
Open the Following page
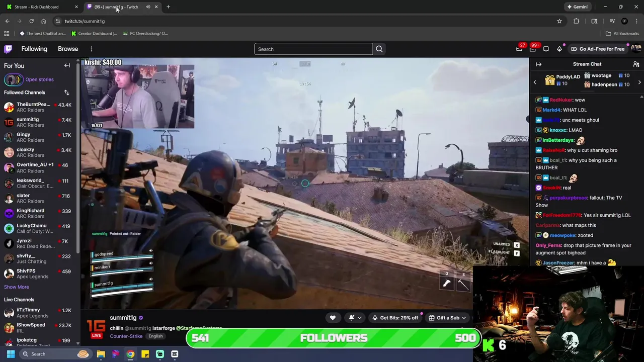point(34,49)
